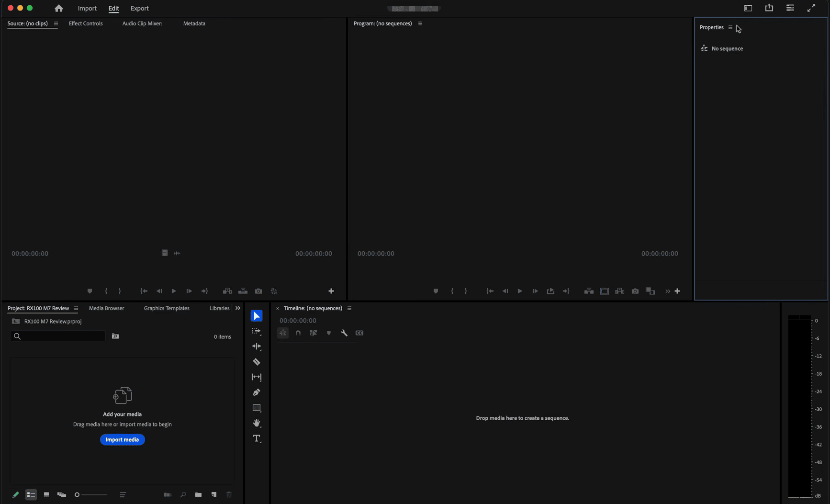Open Media Browser tab

[107, 308]
